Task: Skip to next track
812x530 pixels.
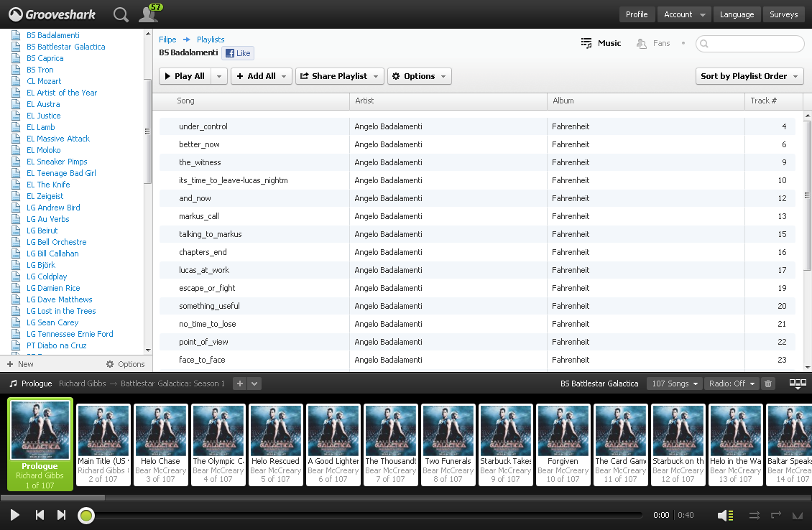Action: click(x=61, y=514)
